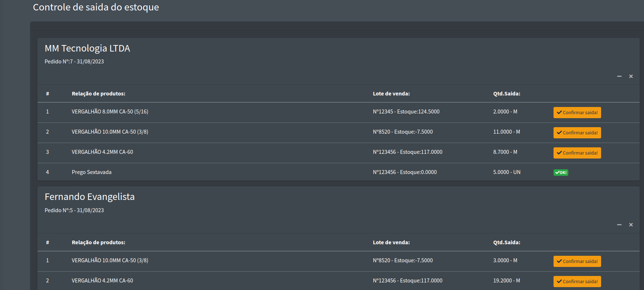Image resolution: width=644 pixels, height=290 pixels.
Task: Confirm saida for 11.0000 M VERGALHÃO 10.0MM
Action: 577,133
